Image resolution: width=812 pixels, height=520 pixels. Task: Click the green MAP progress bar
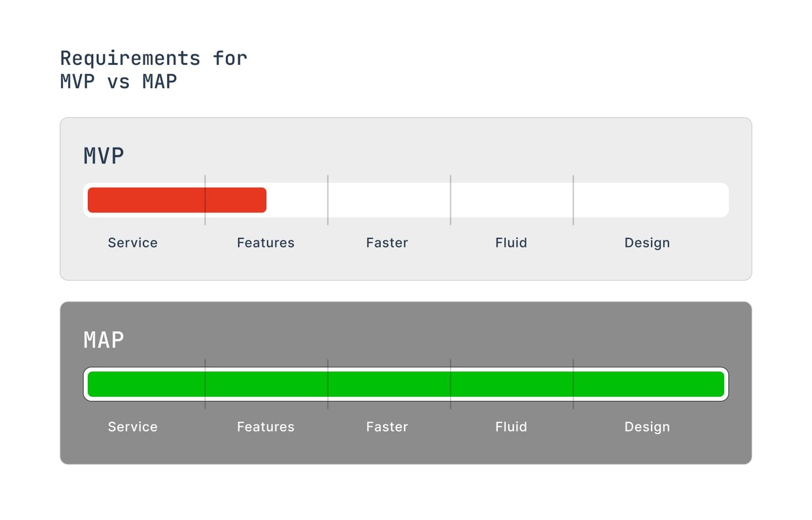406,384
